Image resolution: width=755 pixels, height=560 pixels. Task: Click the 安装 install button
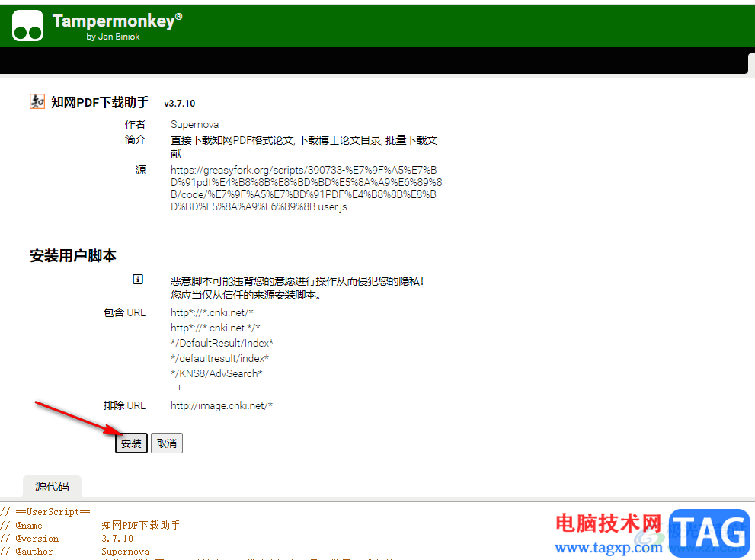click(x=131, y=443)
